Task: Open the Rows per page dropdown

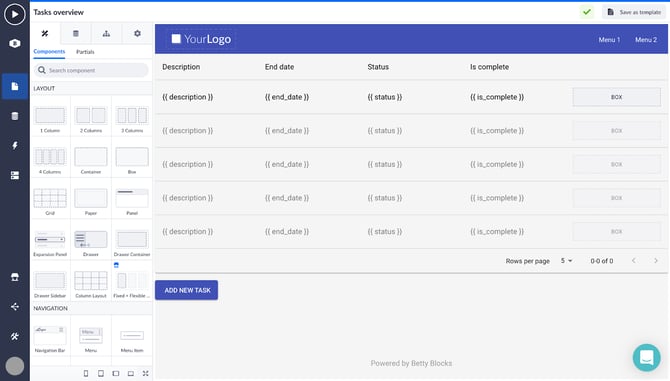Action: pyautogui.click(x=566, y=261)
